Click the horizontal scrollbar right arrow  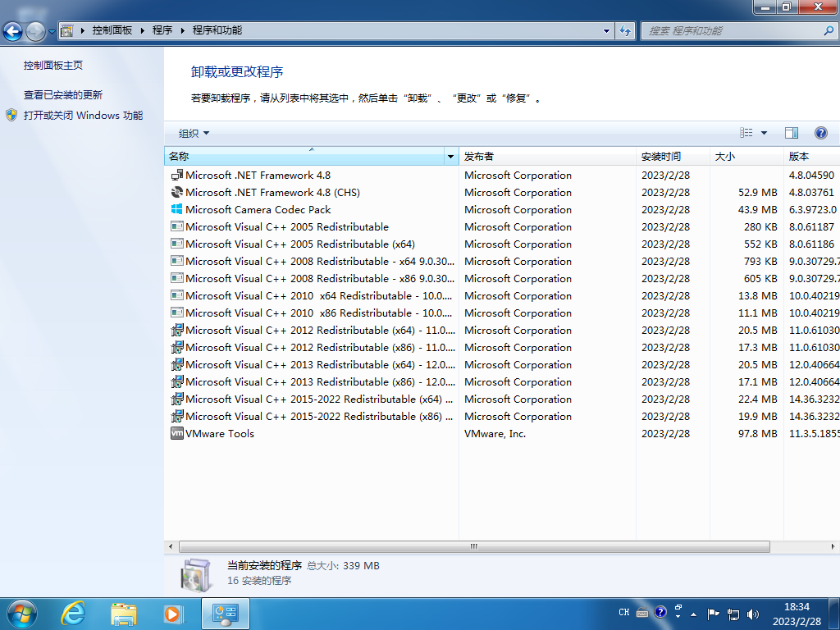click(x=833, y=546)
